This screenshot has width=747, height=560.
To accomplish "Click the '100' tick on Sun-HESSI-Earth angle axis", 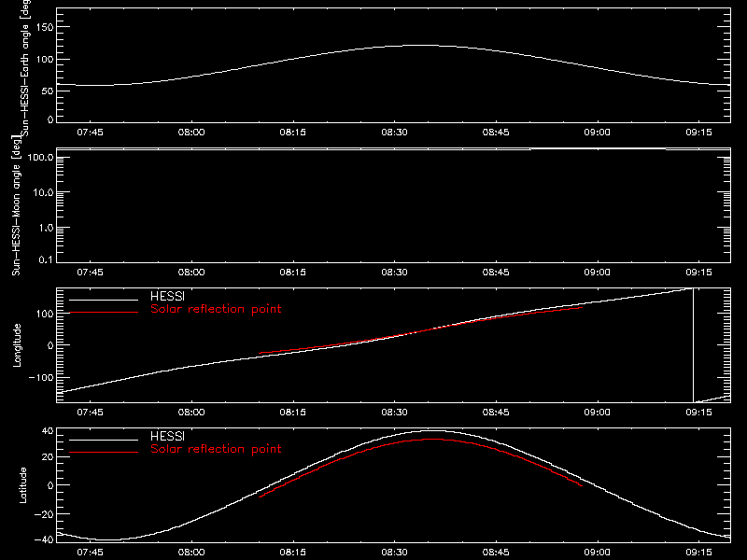I will pyautogui.click(x=45, y=60).
